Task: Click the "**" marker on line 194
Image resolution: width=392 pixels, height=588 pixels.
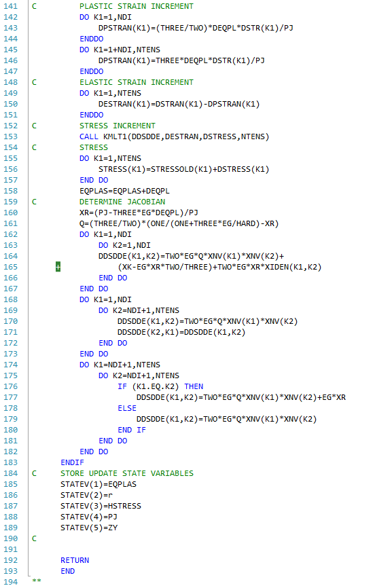Action: (37, 582)
